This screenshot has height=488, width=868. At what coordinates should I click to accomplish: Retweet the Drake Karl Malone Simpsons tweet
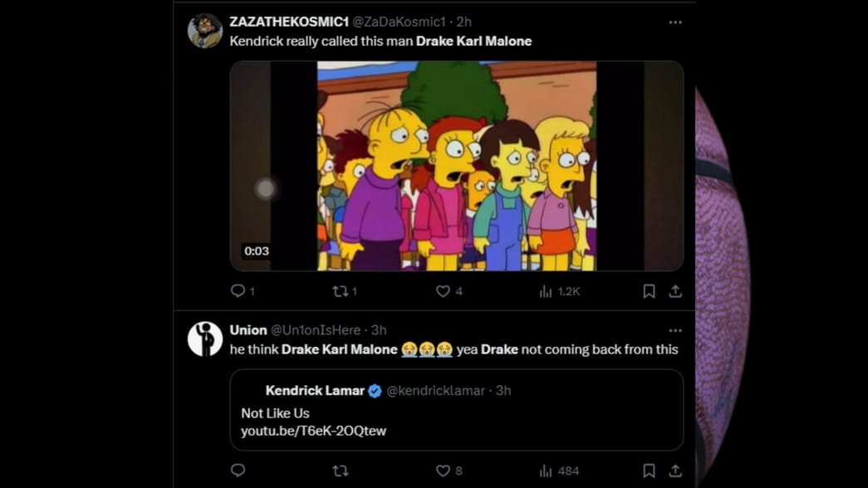(340, 291)
